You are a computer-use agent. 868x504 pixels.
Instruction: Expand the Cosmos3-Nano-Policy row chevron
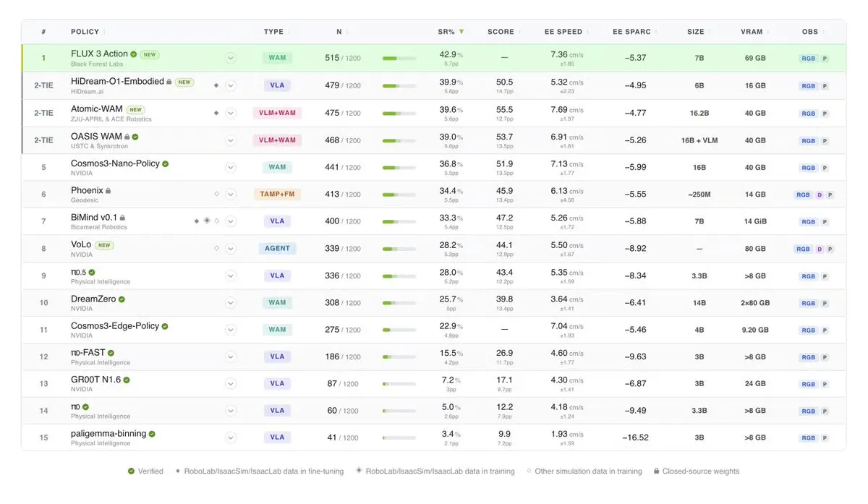point(231,167)
